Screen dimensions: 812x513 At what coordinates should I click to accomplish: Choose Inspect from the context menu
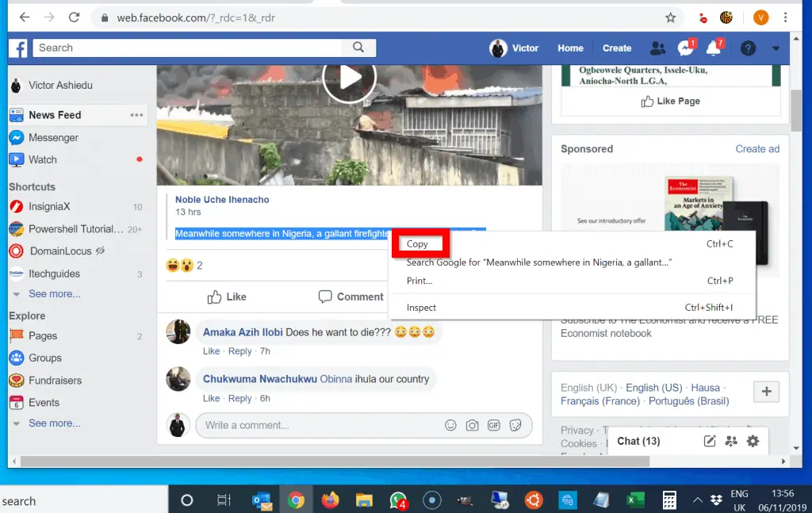point(421,308)
